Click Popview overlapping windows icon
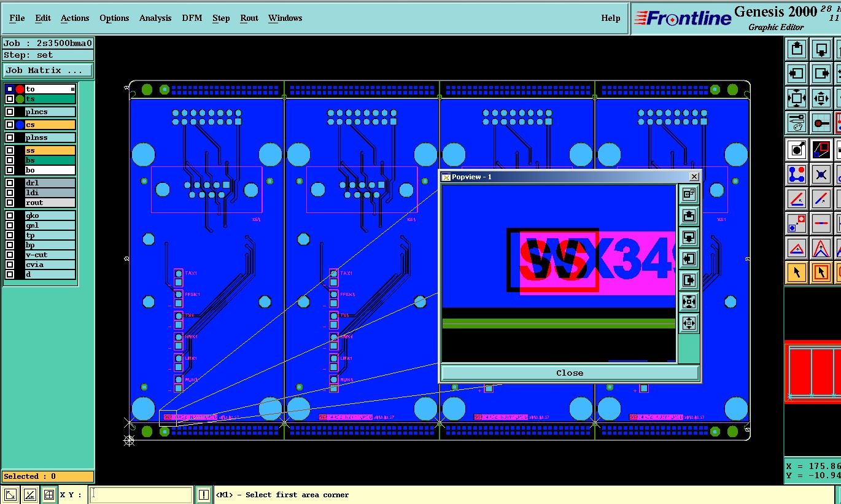This screenshot has width=841, height=504. point(689,194)
